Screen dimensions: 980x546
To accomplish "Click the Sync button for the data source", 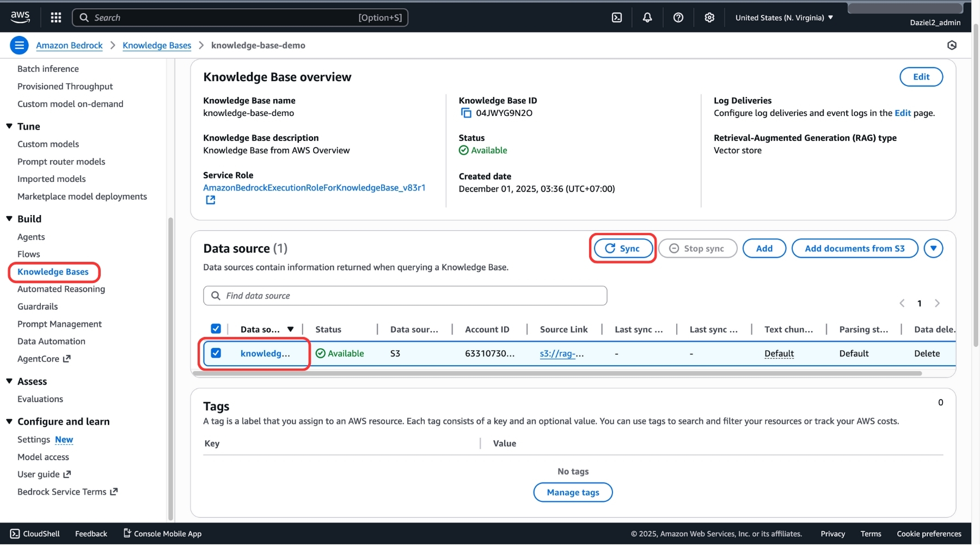I will [622, 248].
